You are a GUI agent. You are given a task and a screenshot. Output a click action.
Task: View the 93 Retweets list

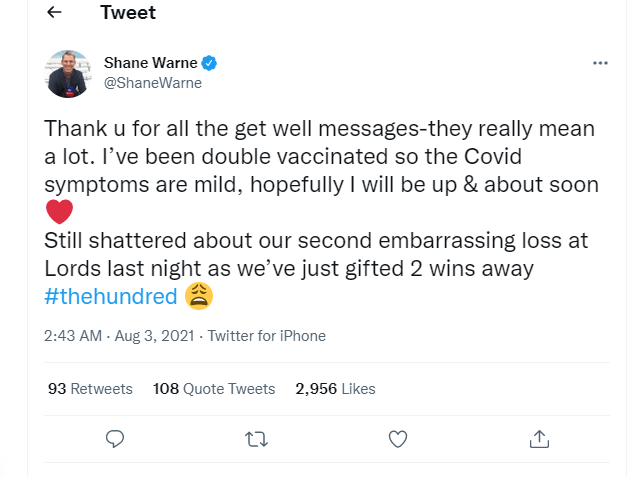[x=90, y=389]
